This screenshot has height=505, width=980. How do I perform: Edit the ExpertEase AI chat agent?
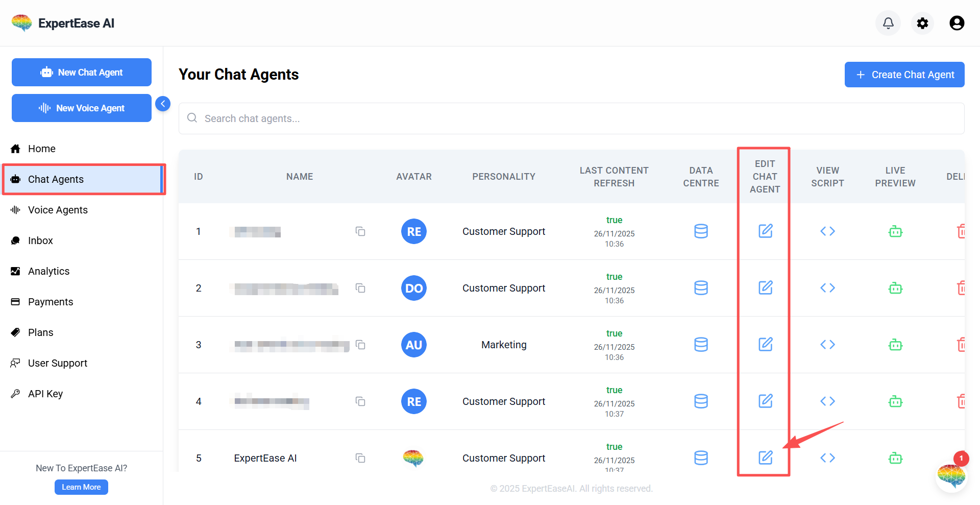[x=765, y=458]
